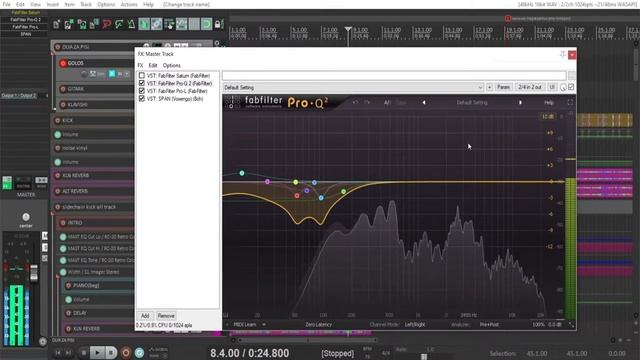The height and width of the screenshot is (360, 640).
Task: Click the Param button
Action: click(504, 87)
